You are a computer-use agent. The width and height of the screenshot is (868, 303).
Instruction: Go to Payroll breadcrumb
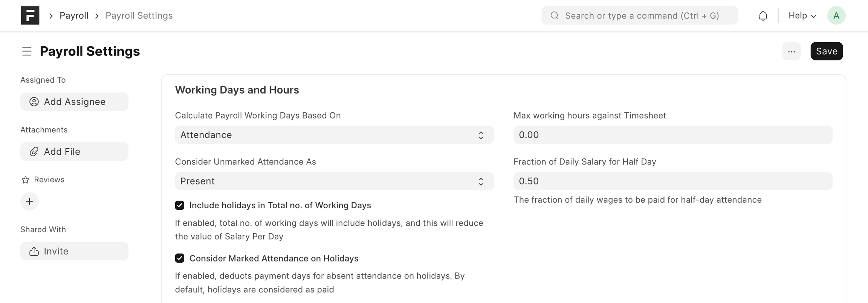74,15
